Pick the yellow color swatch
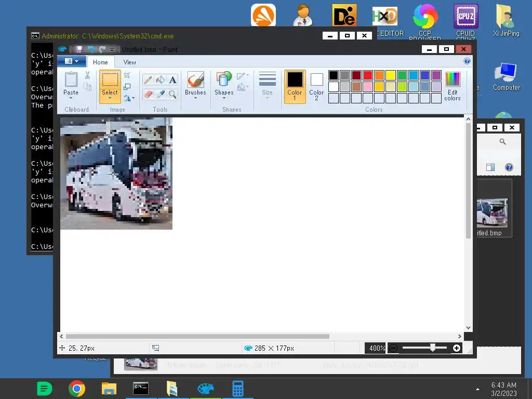 tap(391, 75)
